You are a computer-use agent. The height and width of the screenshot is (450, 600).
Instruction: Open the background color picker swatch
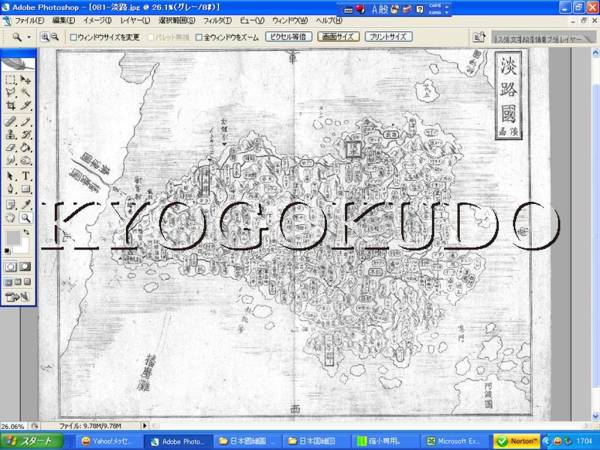coord(23,248)
